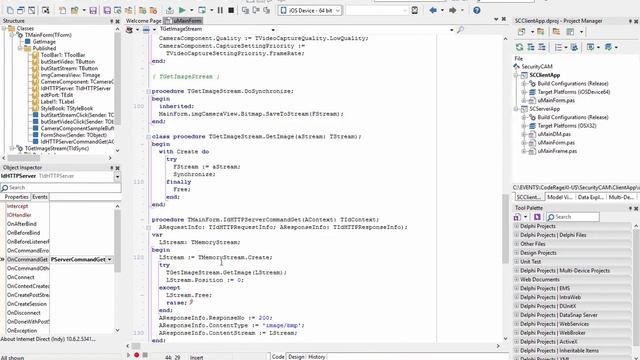Select Target Platforms (iOSDevice64) node
This screenshot has height=360, width=640.
tap(573, 92)
